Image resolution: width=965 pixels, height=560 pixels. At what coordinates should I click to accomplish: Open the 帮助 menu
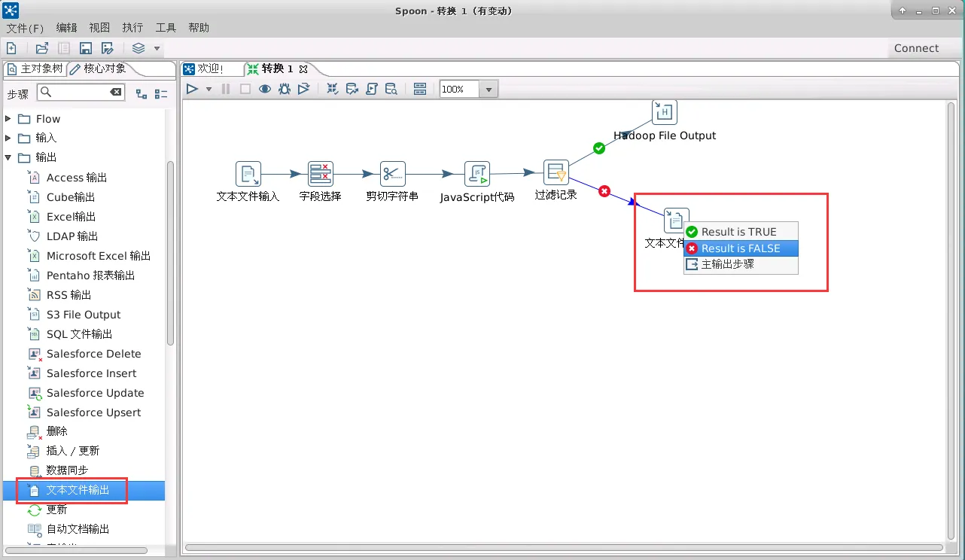click(199, 28)
